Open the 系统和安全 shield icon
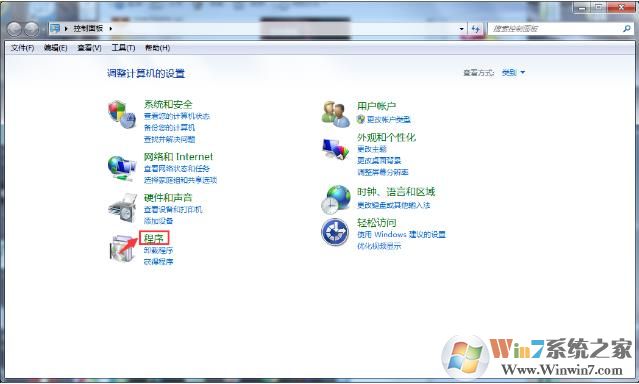Screen dimensions: 639x384 [x=122, y=115]
